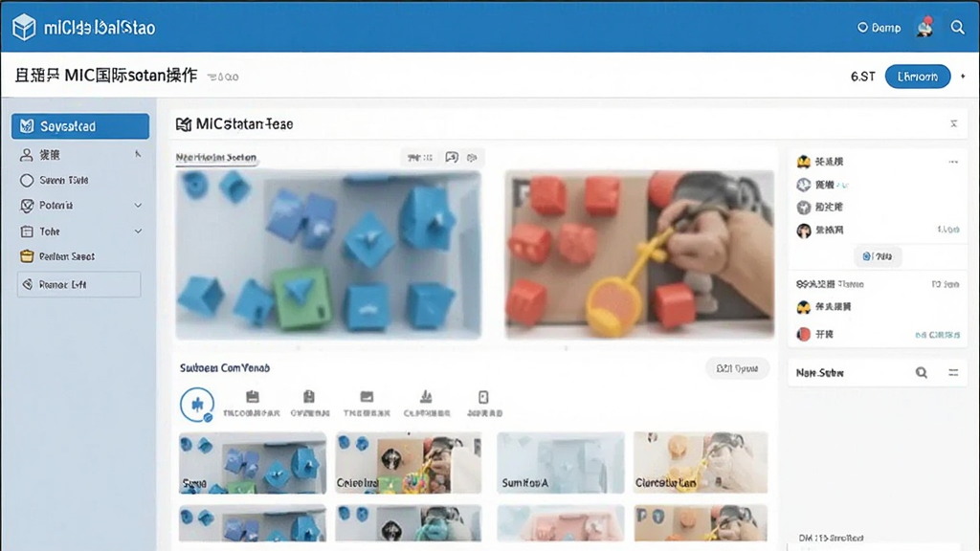Expand the "Tohe" chevron in the sidebar

click(138, 231)
